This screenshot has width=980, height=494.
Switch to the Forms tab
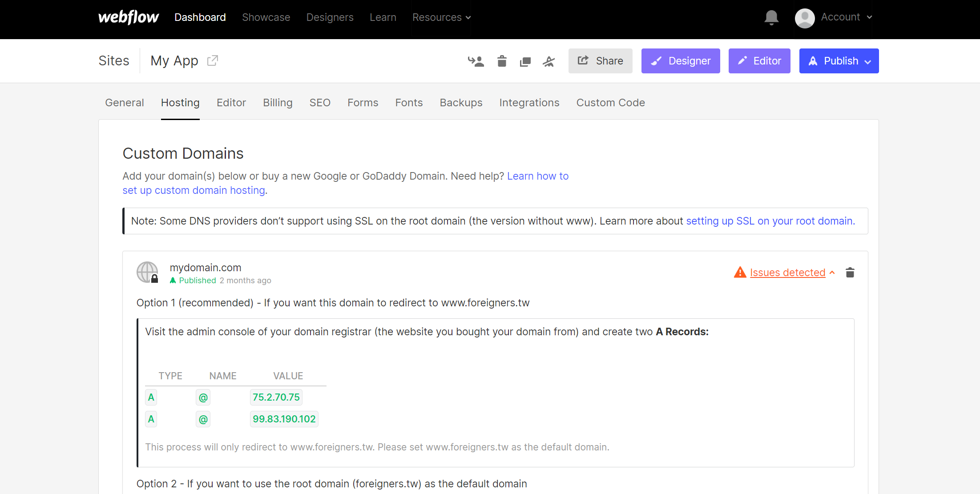click(x=363, y=103)
